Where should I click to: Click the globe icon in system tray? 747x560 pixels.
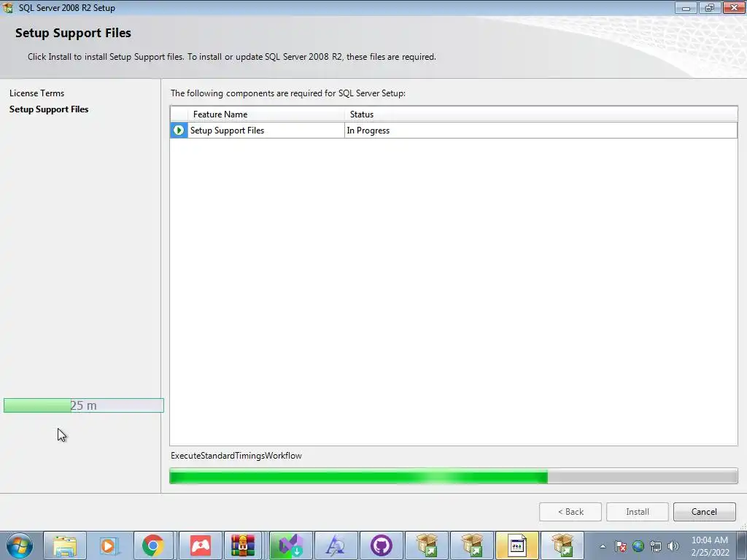[638, 546]
